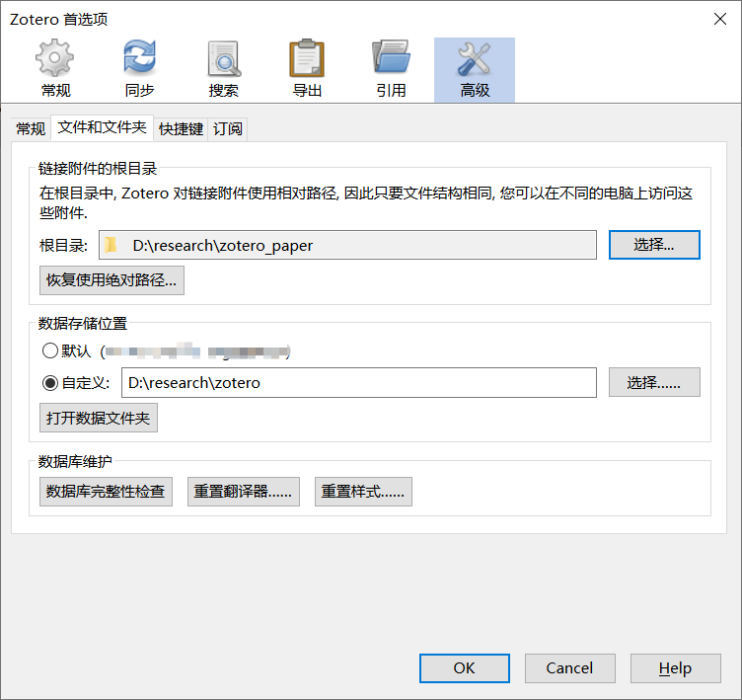Open the Help button
The height and width of the screenshot is (700, 742).
[x=675, y=668]
